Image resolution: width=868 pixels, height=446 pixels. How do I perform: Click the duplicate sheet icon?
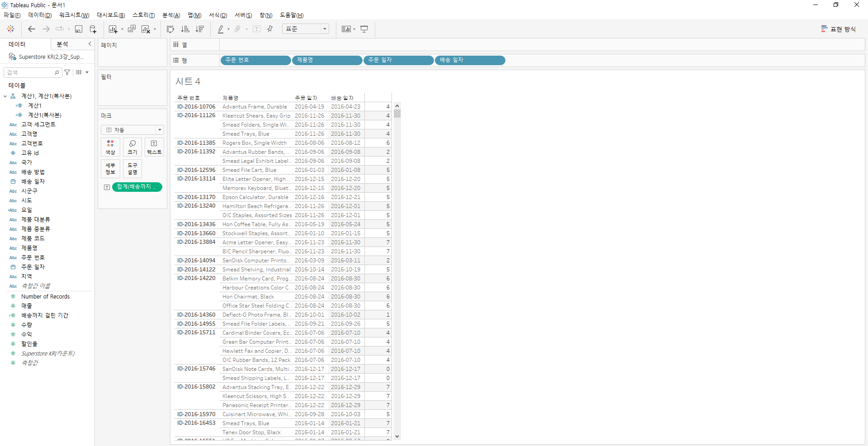[132, 29]
